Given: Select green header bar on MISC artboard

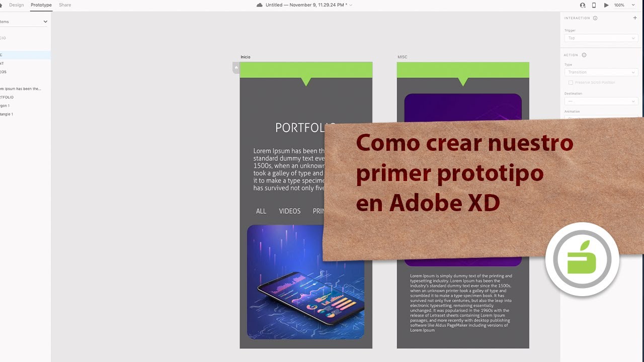Looking at the screenshot, I should 463,70.
